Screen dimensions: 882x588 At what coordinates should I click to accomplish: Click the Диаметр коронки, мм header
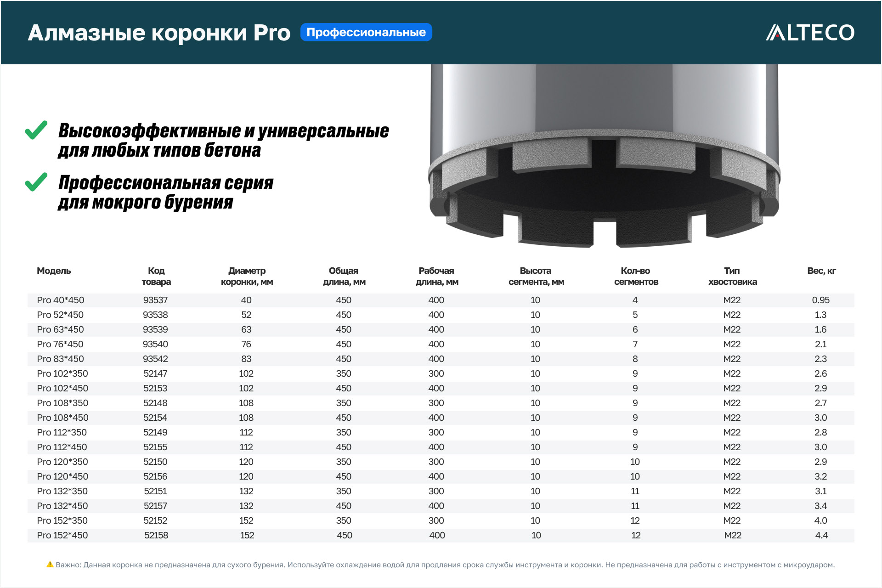(x=247, y=276)
